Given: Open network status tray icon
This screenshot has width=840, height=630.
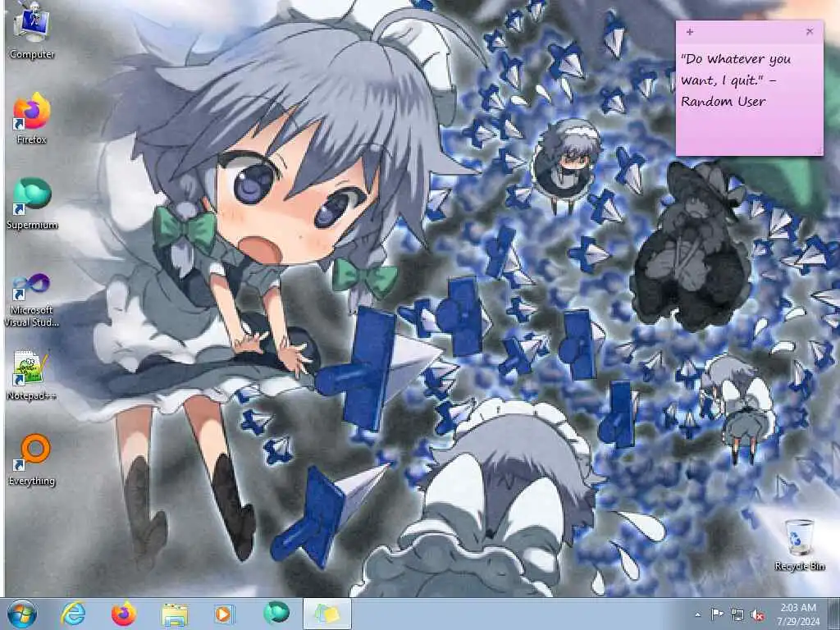Looking at the screenshot, I should [x=737, y=615].
